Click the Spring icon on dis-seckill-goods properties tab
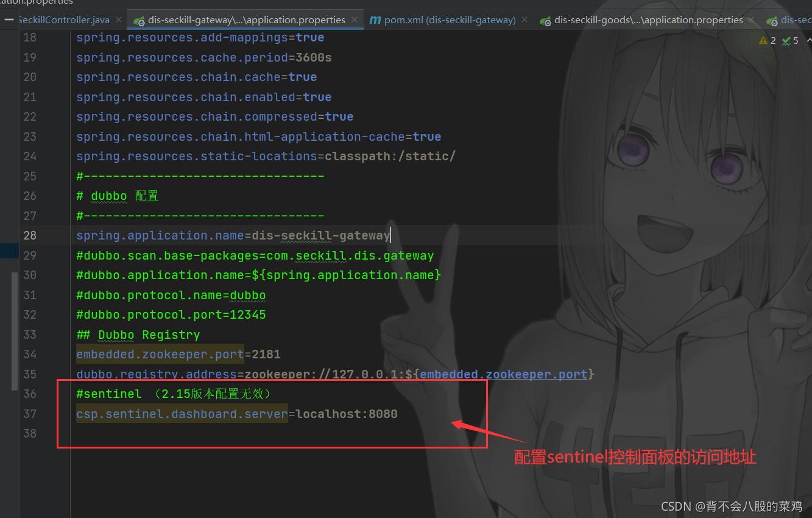 (x=545, y=20)
